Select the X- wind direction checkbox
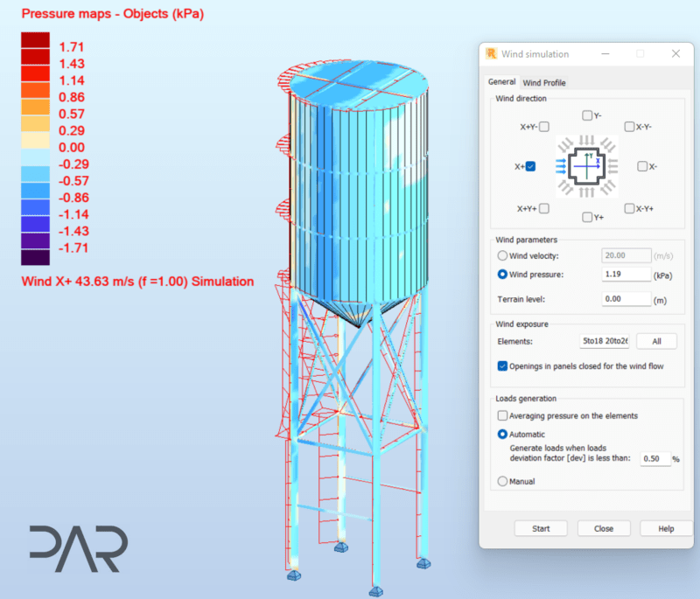This screenshot has height=599, width=700. tap(642, 165)
